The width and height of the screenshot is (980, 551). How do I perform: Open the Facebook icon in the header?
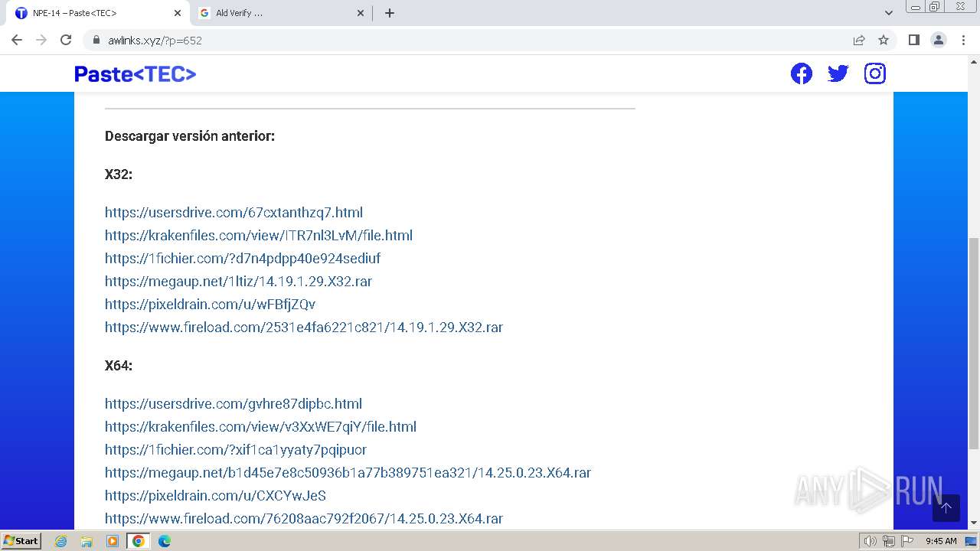[802, 73]
